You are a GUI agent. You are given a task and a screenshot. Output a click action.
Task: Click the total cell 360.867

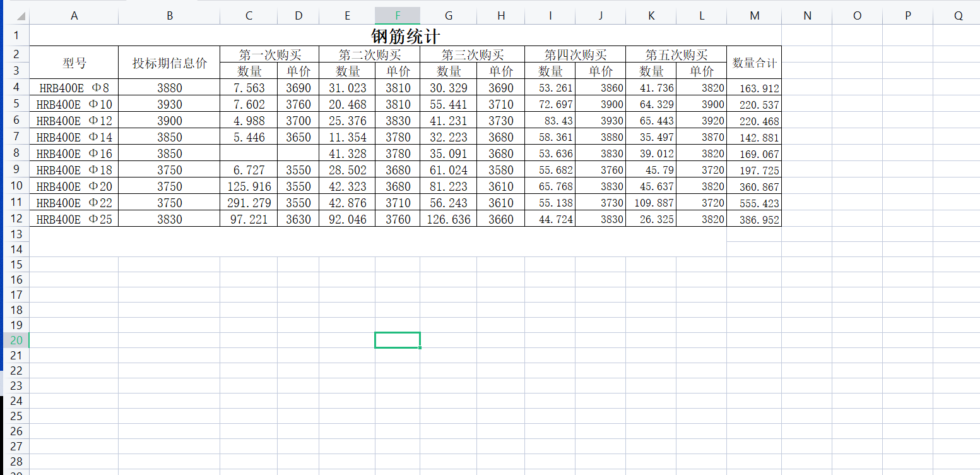tap(754, 186)
